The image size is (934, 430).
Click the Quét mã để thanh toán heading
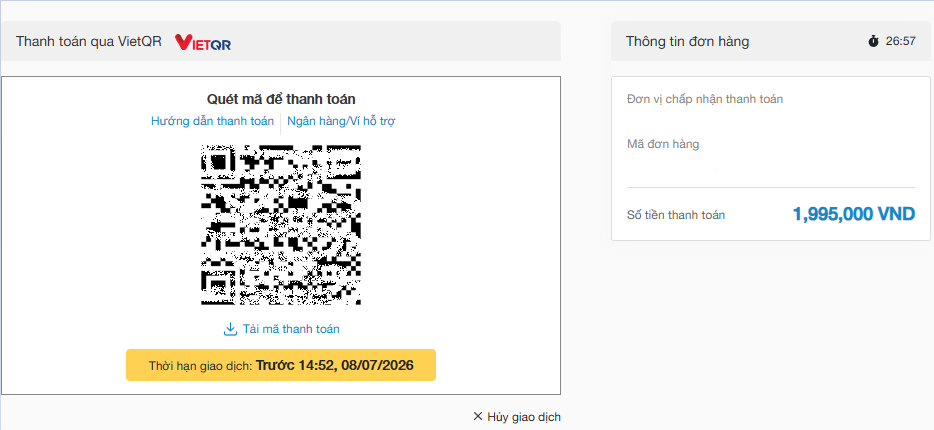point(281,99)
